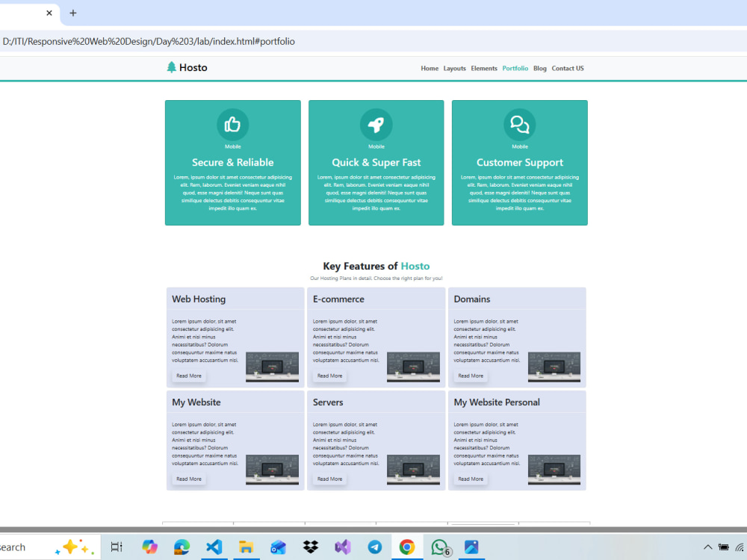Click the Domains card title
This screenshot has height=560, width=747.
tap(471, 299)
